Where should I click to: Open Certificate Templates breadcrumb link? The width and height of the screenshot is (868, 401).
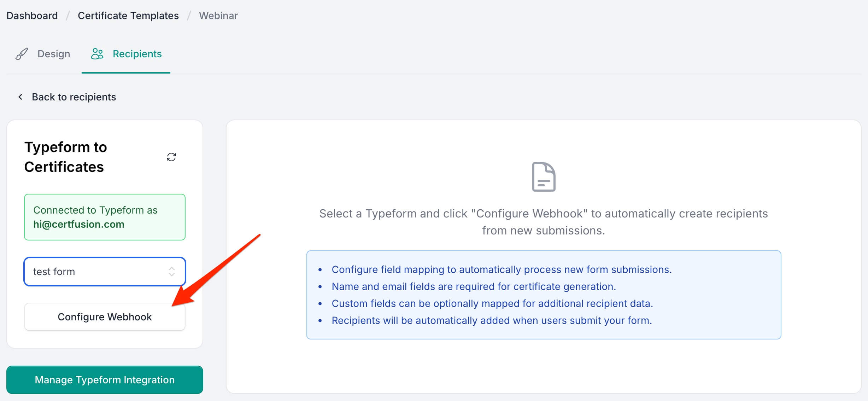[128, 16]
